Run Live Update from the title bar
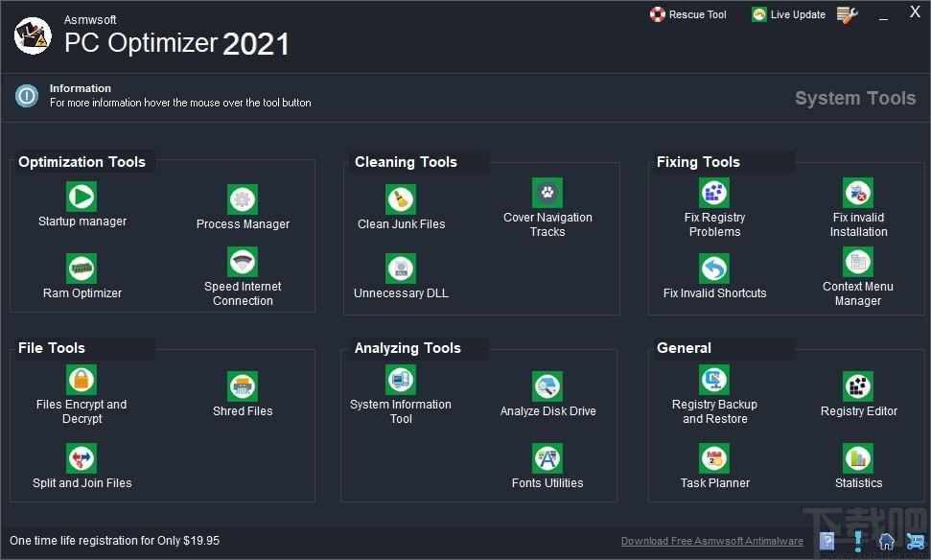The image size is (931, 560). click(x=788, y=14)
